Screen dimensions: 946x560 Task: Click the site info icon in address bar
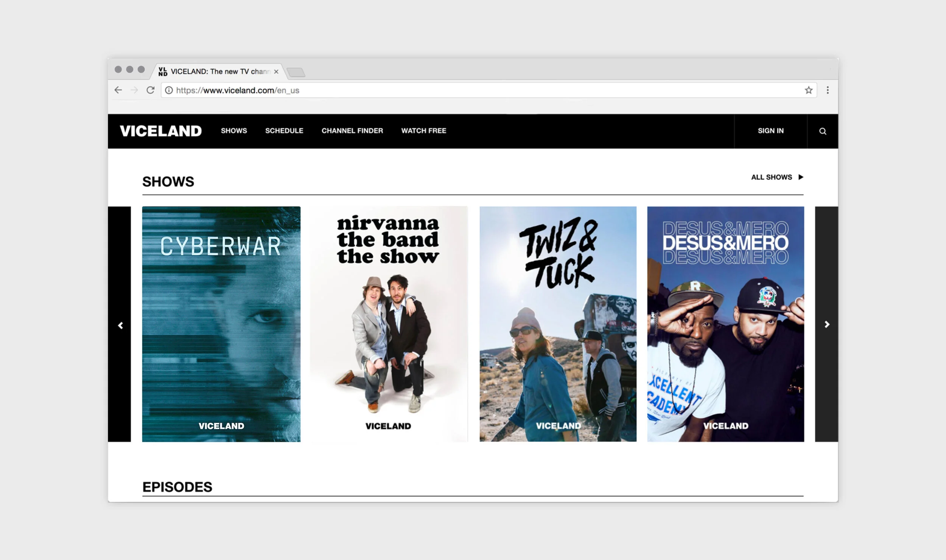coord(169,90)
